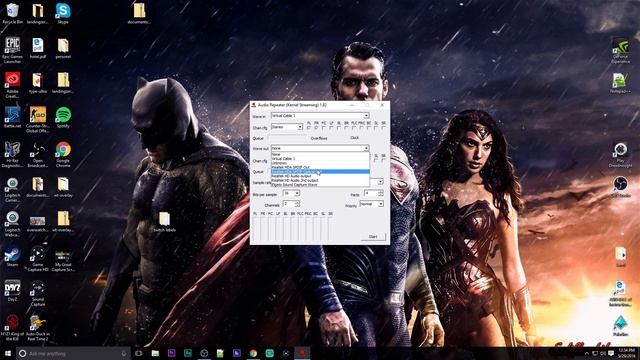Open the Bits per sample dropdown
Image resolution: width=640 pixels, height=360 pixels.
291,193
